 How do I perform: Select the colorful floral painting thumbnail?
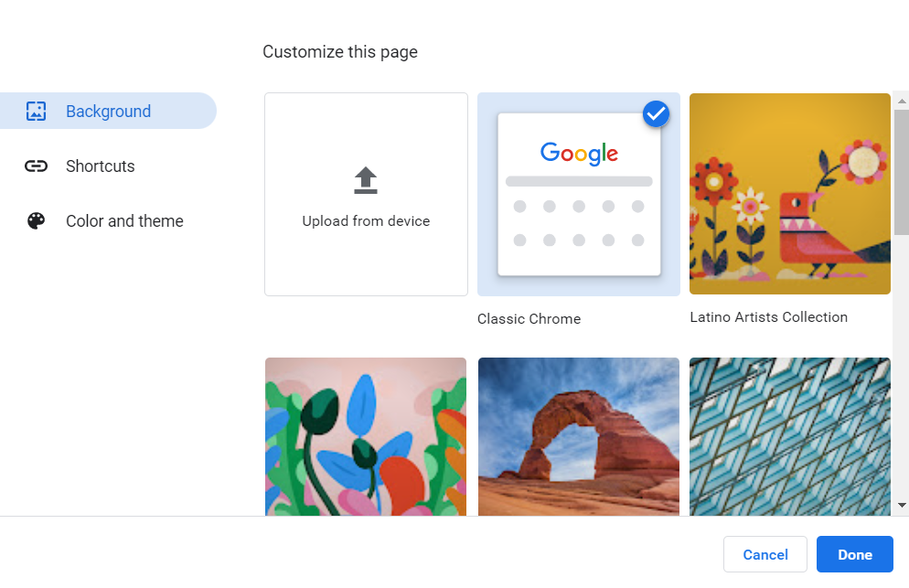365,436
